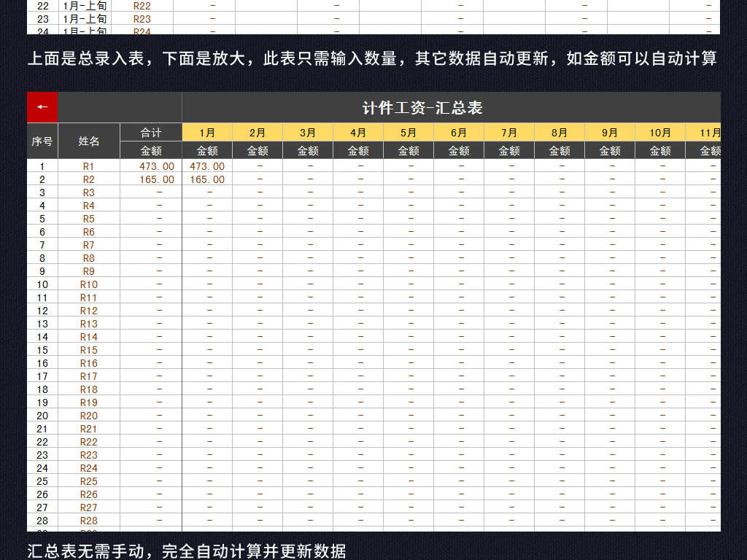Screen dimensions: 747x560
Task: Select the 计件工资-汇总表 title cell
Action: [x=451, y=108]
